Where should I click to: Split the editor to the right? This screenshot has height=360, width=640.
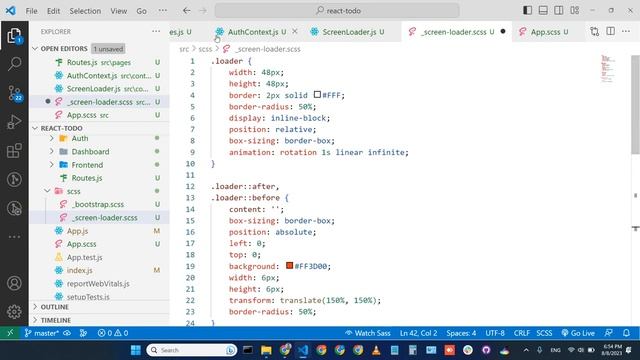pyautogui.click(x=611, y=31)
